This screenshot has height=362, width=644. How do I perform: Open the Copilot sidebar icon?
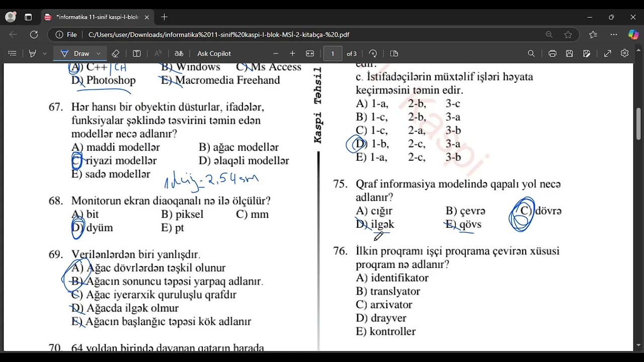click(633, 35)
